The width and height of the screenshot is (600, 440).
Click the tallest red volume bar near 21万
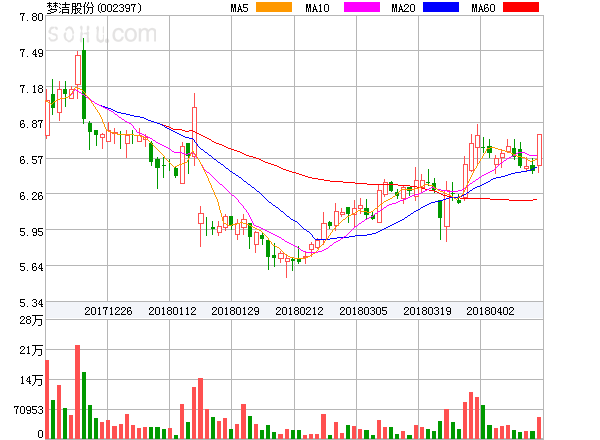tap(78, 392)
